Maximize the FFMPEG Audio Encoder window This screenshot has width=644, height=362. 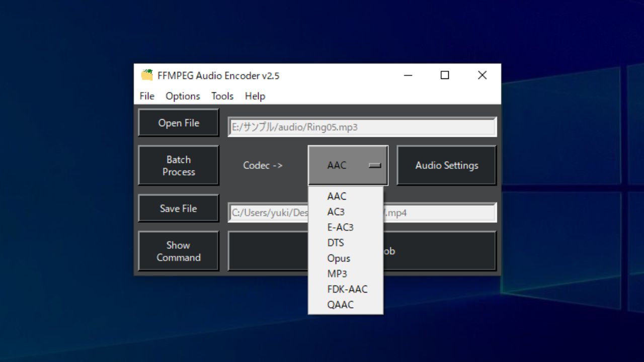coord(445,75)
